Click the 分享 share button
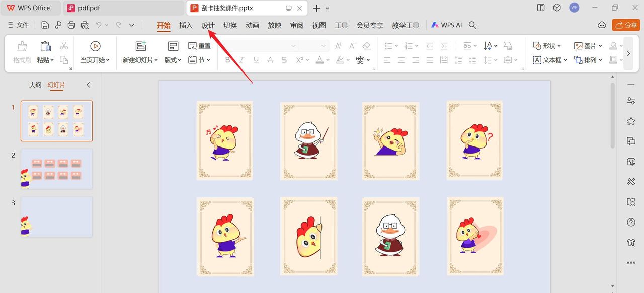The width and height of the screenshot is (644, 293). tap(625, 24)
